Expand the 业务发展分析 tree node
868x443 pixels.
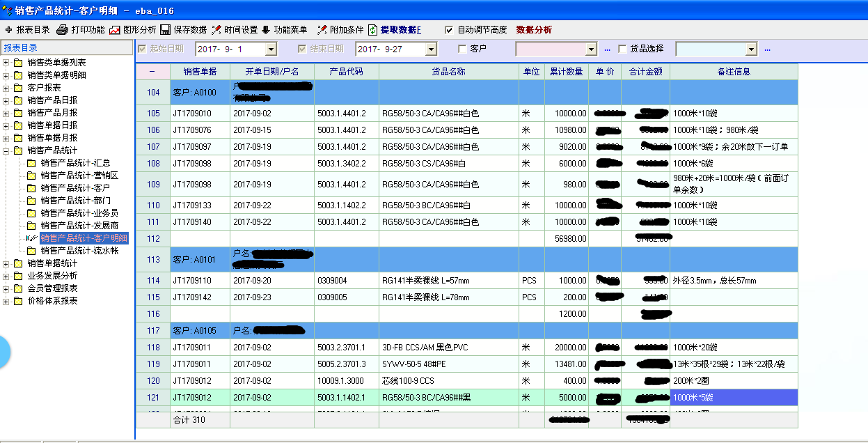coord(6,276)
